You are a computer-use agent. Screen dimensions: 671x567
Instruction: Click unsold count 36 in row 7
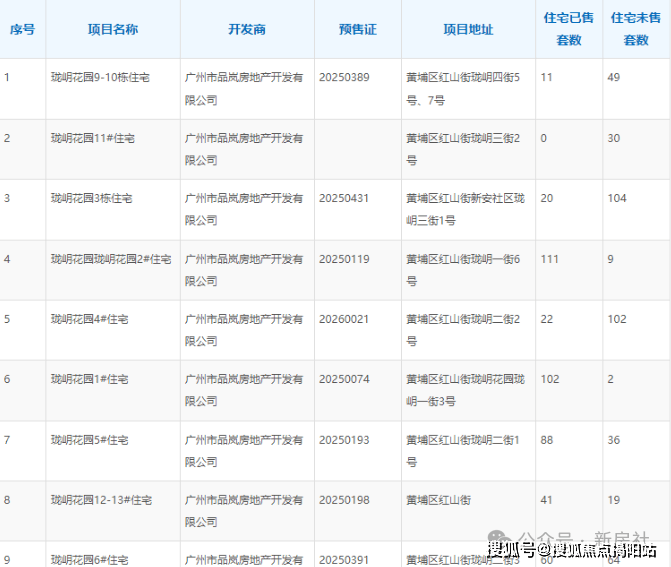(x=614, y=440)
